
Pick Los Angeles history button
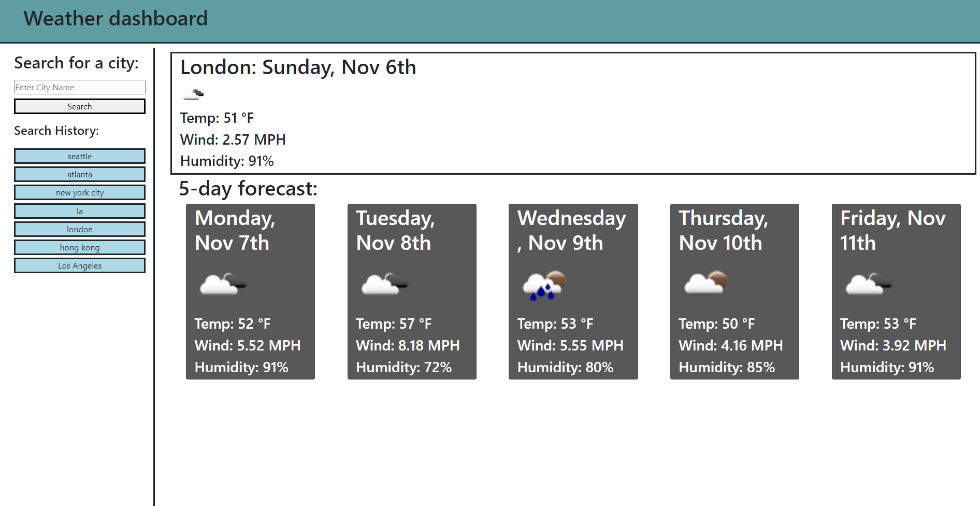point(80,265)
